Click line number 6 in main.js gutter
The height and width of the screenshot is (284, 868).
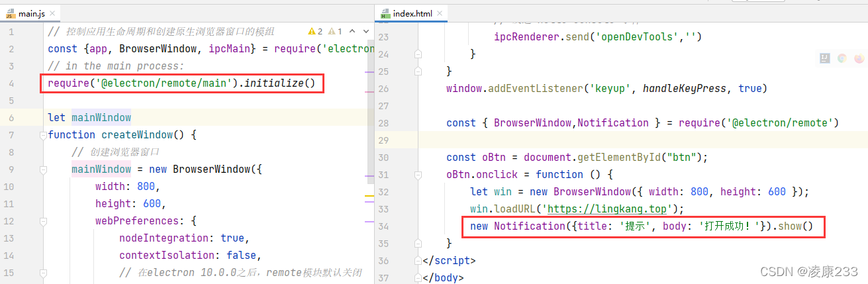[x=11, y=118]
